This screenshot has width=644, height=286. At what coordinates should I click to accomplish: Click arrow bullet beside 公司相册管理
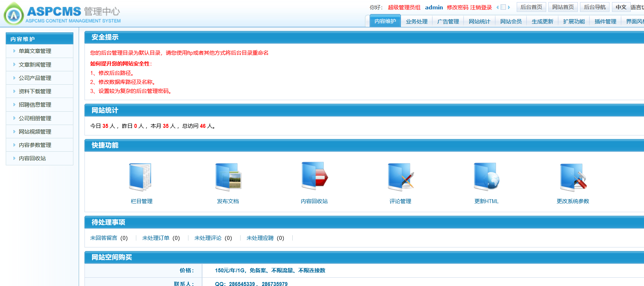(x=14, y=118)
